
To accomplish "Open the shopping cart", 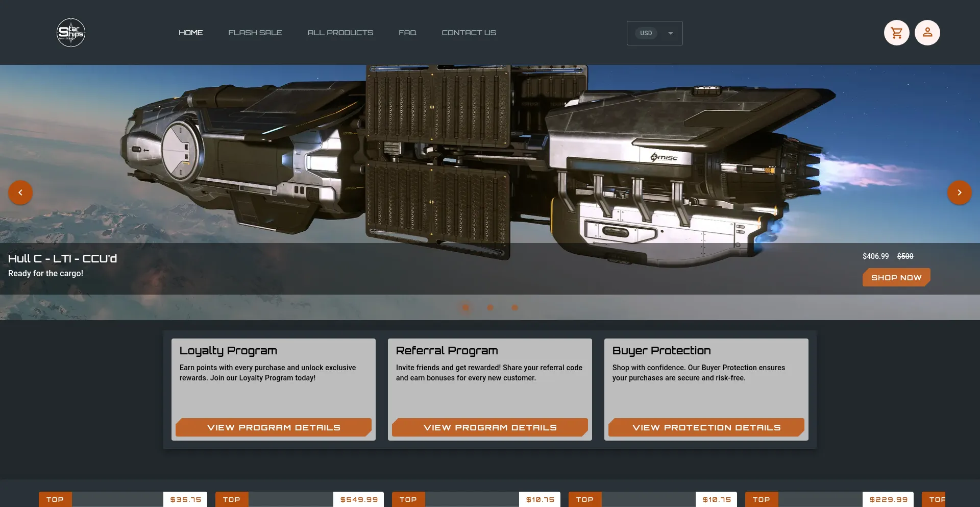I will [x=896, y=33].
